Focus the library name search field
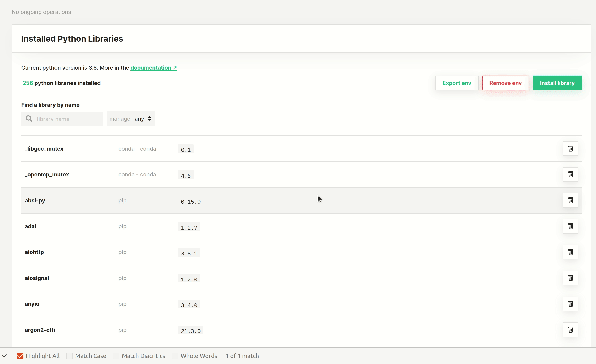 click(62, 119)
